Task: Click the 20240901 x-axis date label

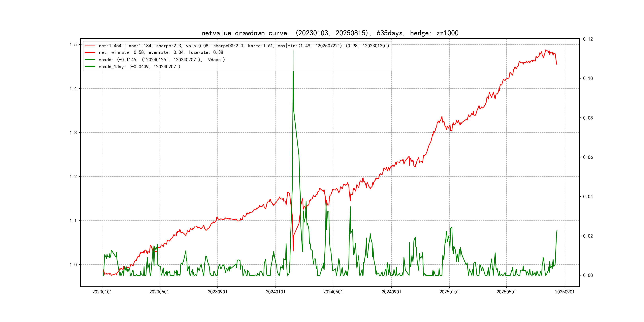Action: coord(391,292)
